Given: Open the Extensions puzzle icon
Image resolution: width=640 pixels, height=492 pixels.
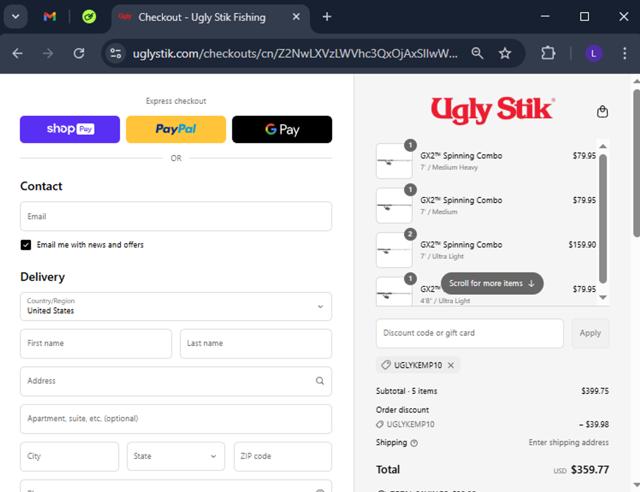Looking at the screenshot, I should pos(548,53).
